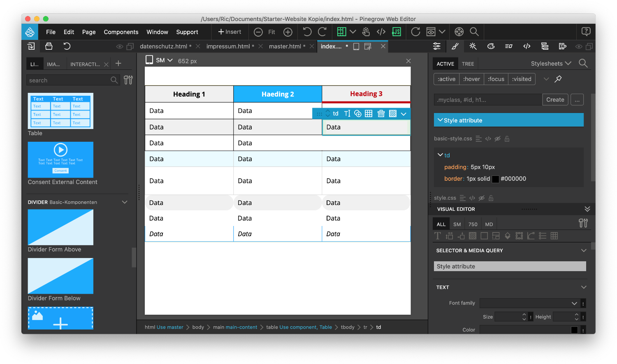The width and height of the screenshot is (617, 364).
Task: Open the Support menu
Action: click(x=187, y=32)
